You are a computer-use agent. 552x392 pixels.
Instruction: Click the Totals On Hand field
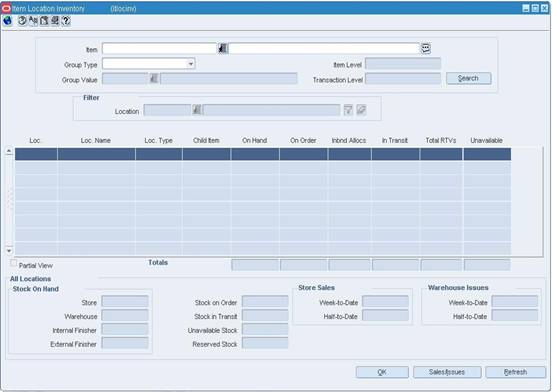255,265
